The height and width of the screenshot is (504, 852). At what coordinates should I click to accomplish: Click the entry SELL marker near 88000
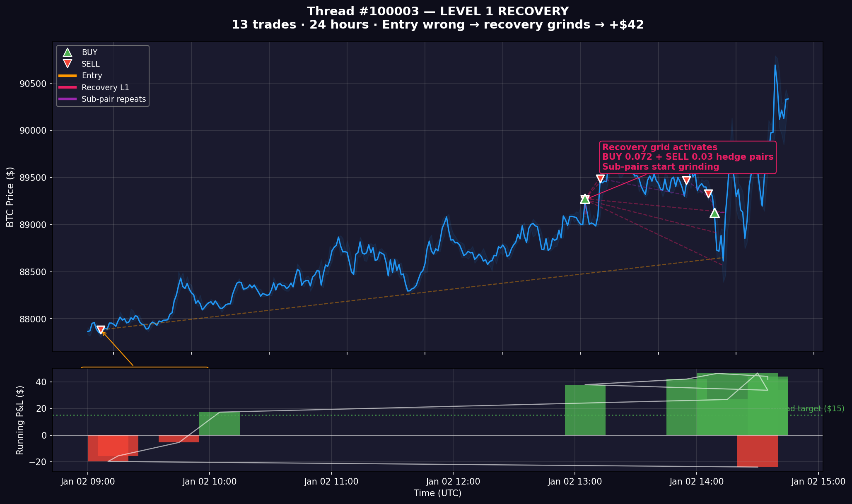[101, 329]
